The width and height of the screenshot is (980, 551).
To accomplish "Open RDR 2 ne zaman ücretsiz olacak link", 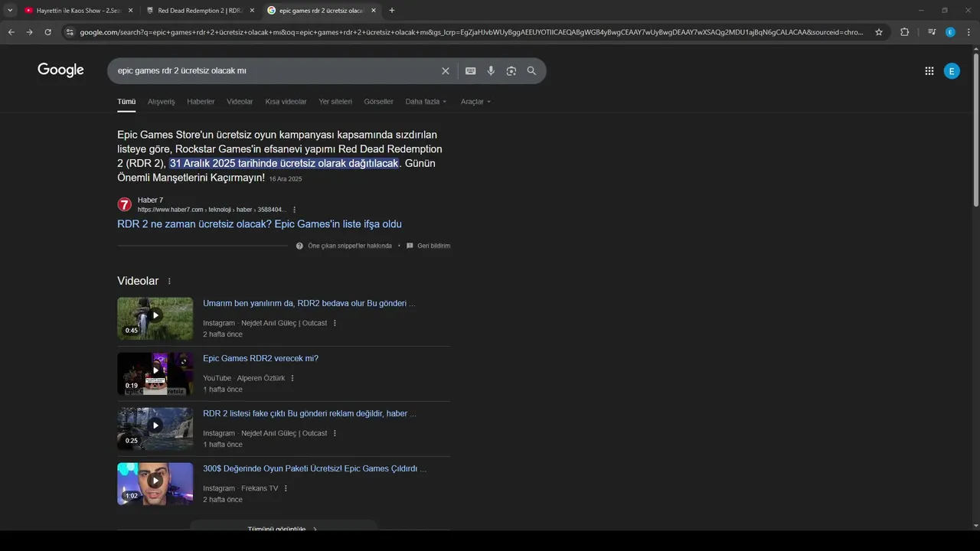I will tap(260, 224).
